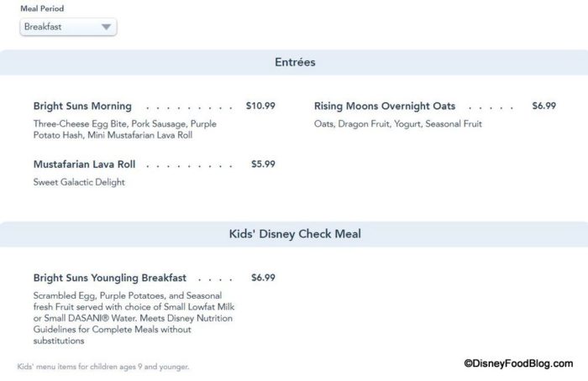
Task: Open Bright Suns Youngling Breakfast item
Action: tap(110, 278)
